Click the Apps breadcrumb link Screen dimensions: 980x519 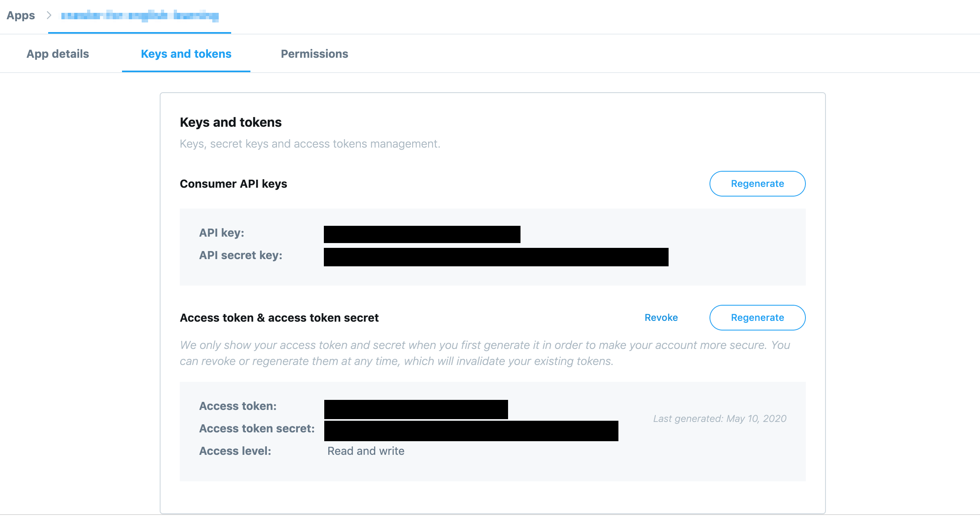click(20, 15)
